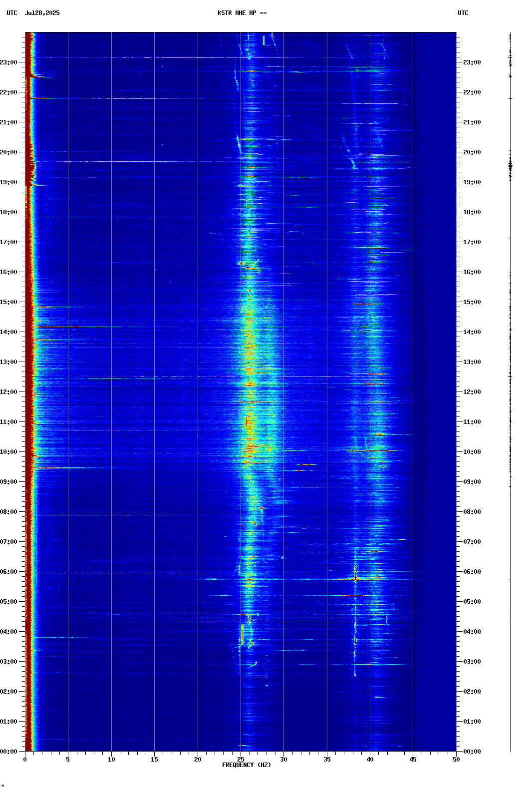This screenshot has height=791, width=532.
Task: Click the 18:00 label on the left time axis
Action: click(x=8, y=212)
